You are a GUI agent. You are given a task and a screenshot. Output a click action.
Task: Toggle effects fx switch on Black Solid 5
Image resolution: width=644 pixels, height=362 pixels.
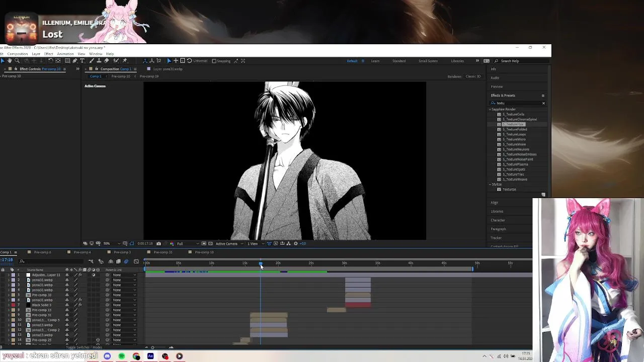pyautogui.click(x=80, y=305)
